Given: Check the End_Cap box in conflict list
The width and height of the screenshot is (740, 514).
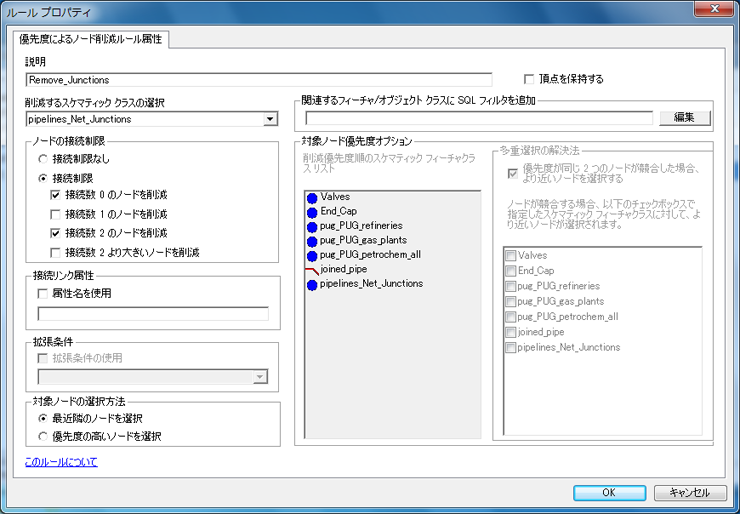Looking at the screenshot, I should [x=510, y=271].
